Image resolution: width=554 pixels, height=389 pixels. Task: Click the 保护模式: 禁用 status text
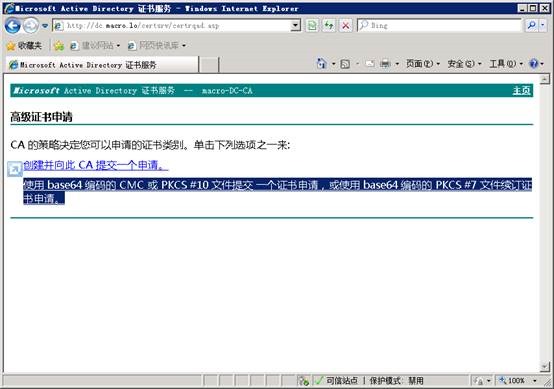pos(396,381)
